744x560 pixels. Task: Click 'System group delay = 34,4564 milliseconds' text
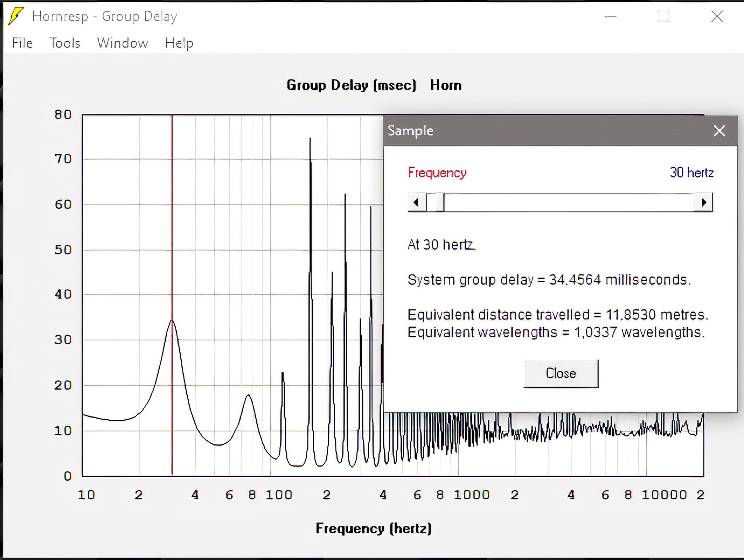pyautogui.click(x=549, y=280)
